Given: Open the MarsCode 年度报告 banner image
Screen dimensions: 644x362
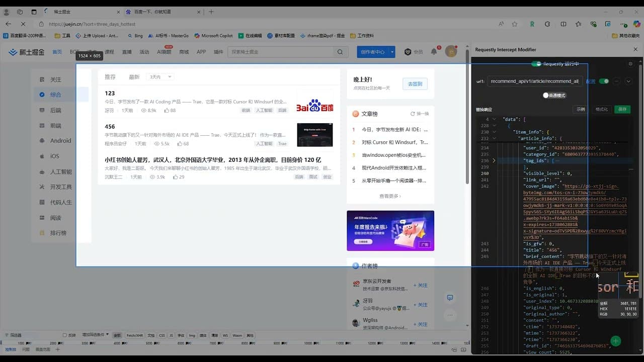Looking at the screenshot, I should [390, 230].
